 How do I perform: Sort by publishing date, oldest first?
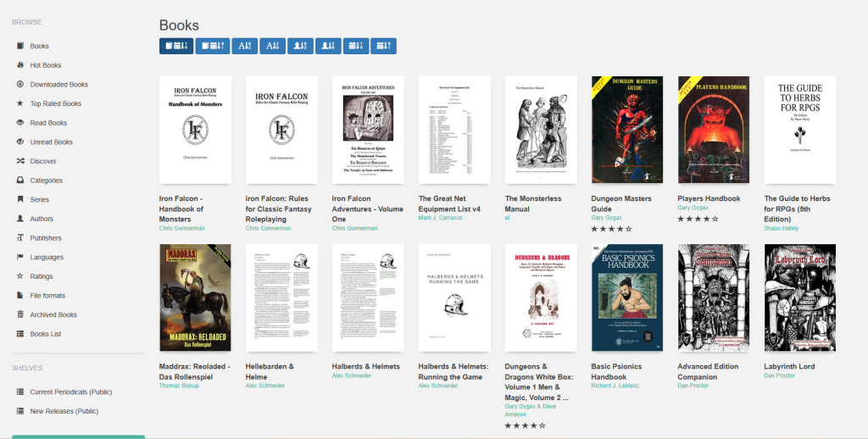pos(384,46)
